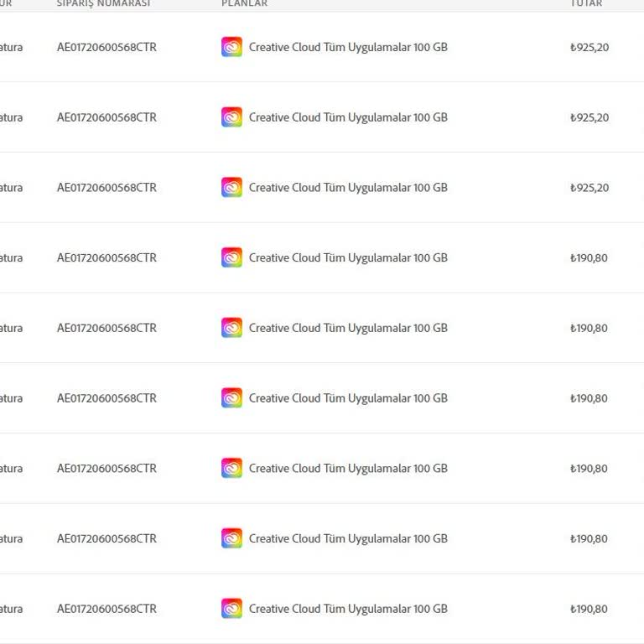This screenshot has width=644, height=644.
Task: Click the ₺190,80 amount in the sixth row
Action: pos(589,399)
